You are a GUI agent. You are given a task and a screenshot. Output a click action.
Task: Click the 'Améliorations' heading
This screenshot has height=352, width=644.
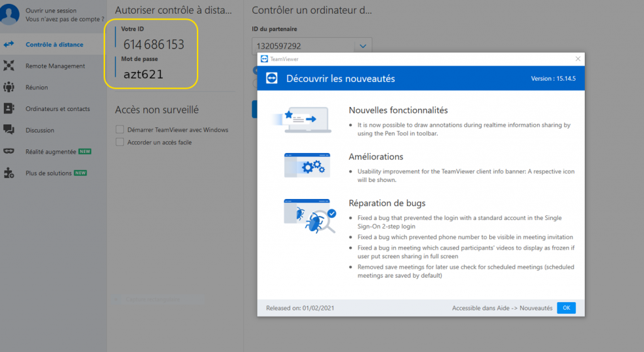click(376, 157)
